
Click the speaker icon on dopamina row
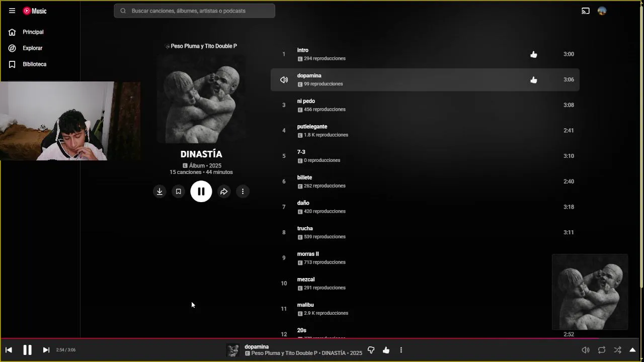[x=284, y=80]
